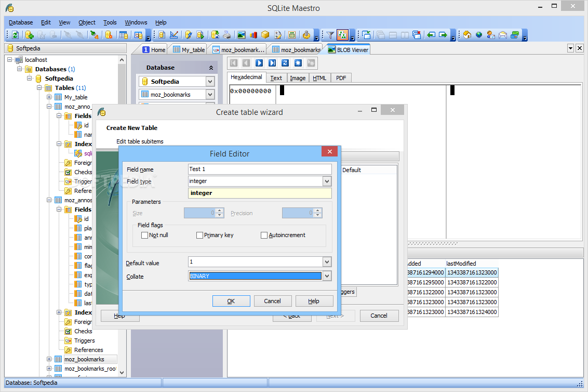Switch to the Home tab

click(154, 49)
